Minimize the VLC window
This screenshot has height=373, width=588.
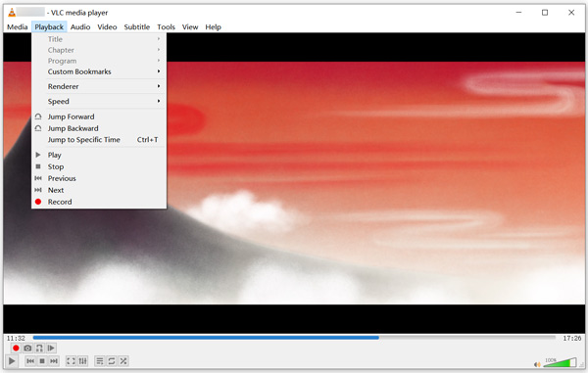(x=519, y=13)
